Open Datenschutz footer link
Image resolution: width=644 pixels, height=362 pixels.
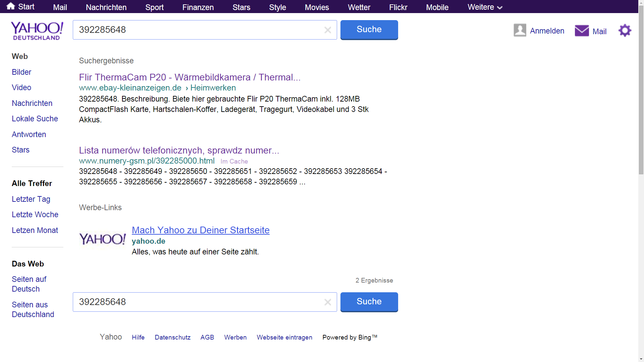pyautogui.click(x=172, y=338)
